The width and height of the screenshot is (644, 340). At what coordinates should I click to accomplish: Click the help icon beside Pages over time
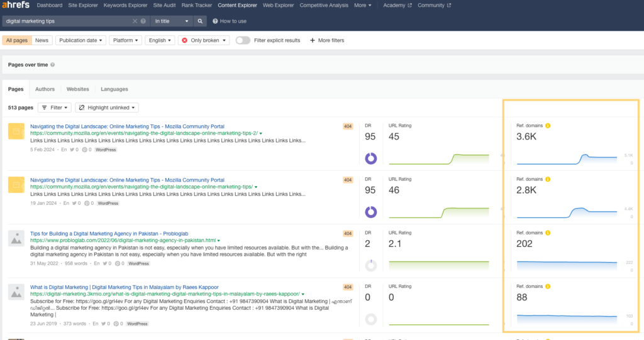[x=52, y=65]
